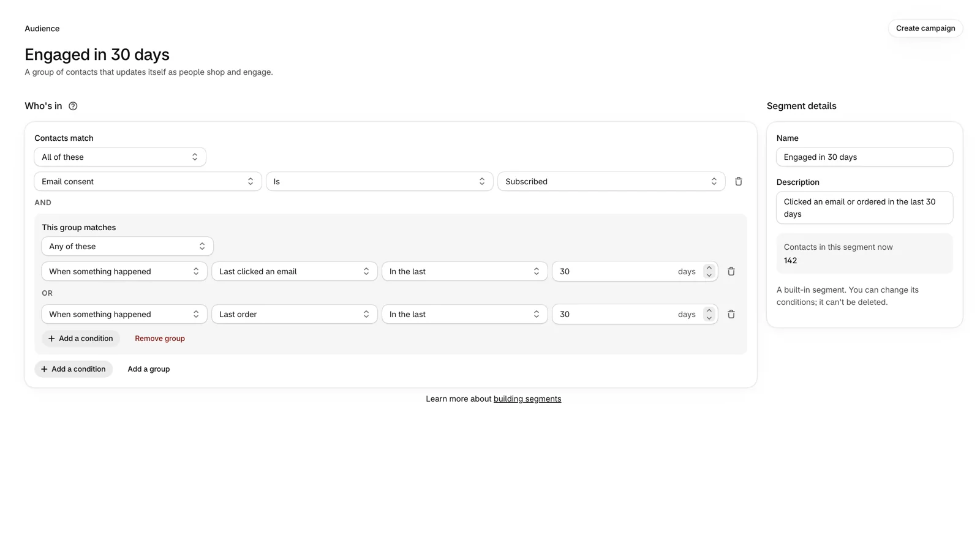This screenshot has width=980, height=551.
Task: Open the Last clicked an email dropdown
Action: (x=295, y=271)
